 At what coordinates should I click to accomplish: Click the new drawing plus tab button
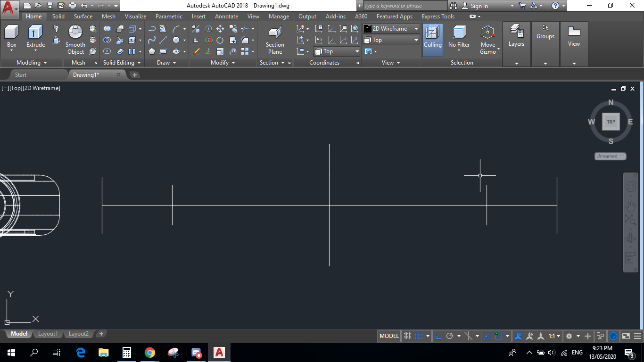point(134,75)
